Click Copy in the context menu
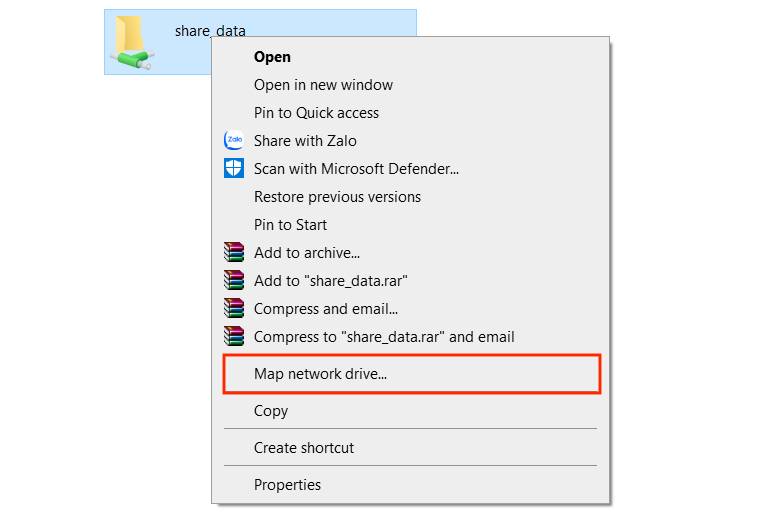The width and height of the screenshot is (757, 518). coord(271,411)
